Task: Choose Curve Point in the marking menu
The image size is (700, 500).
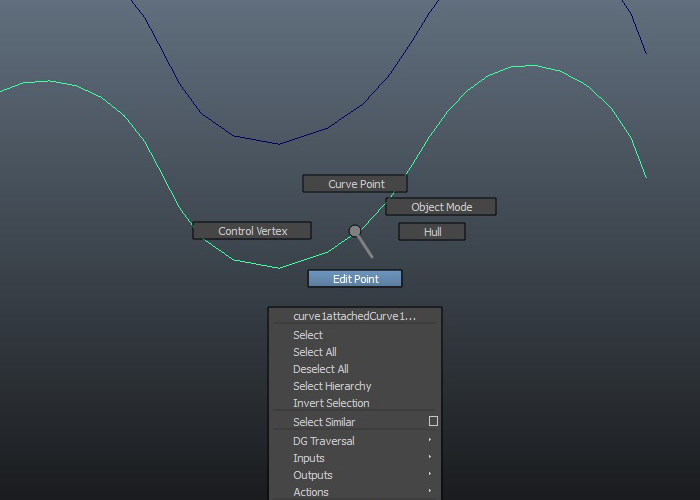Action: pyautogui.click(x=355, y=183)
